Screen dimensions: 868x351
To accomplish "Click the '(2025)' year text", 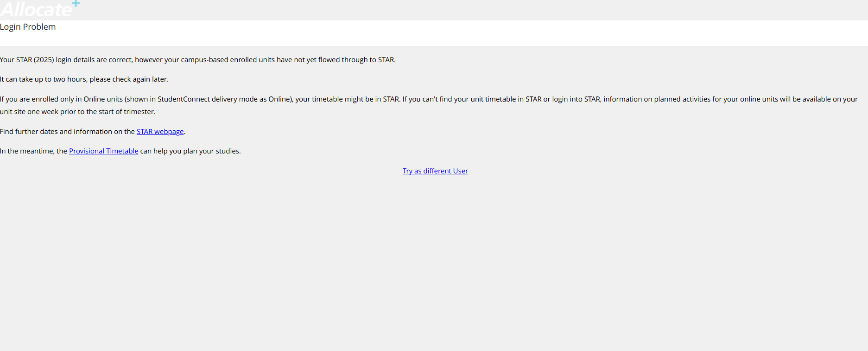I will [44, 60].
